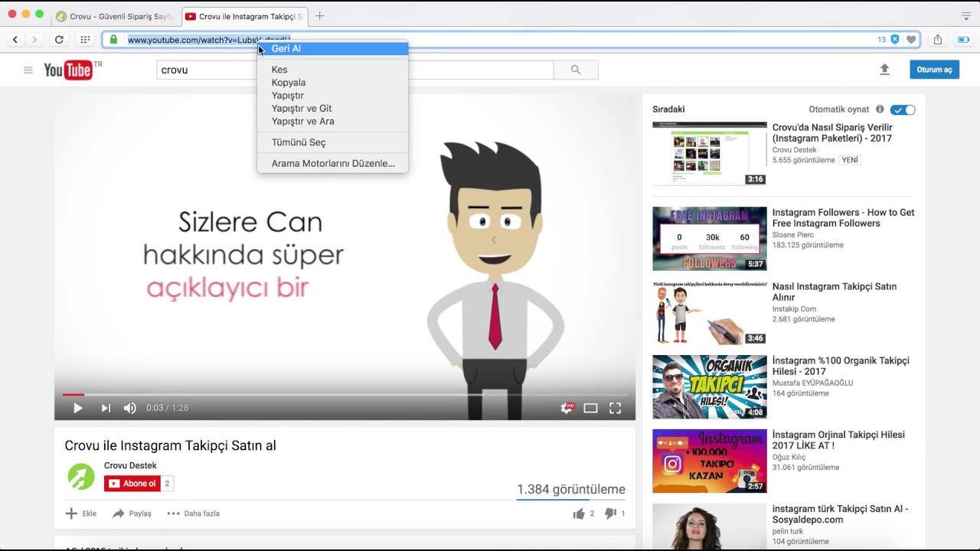
Task: Expand the Daha fazla options
Action: (193, 514)
